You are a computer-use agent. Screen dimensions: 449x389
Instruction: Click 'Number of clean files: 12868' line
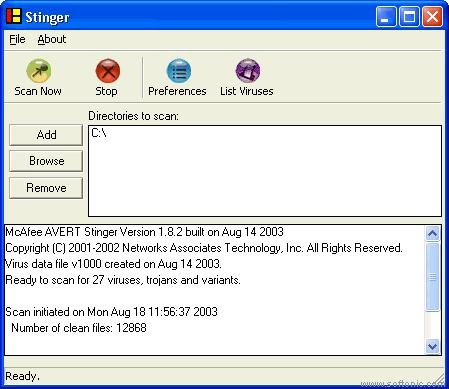pyautogui.click(x=79, y=328)
